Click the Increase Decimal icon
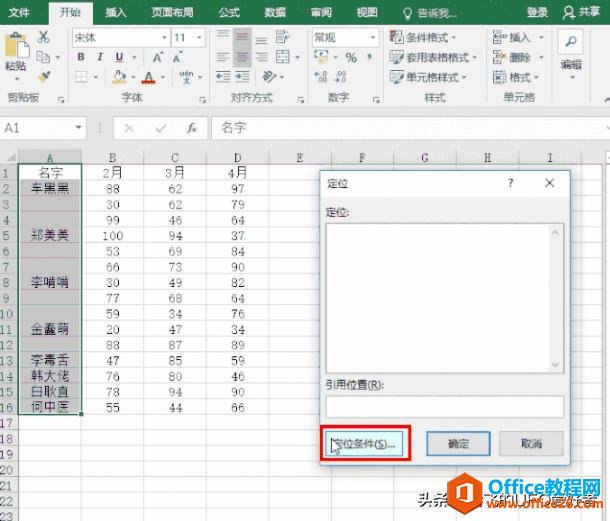 tap(321, 77)
